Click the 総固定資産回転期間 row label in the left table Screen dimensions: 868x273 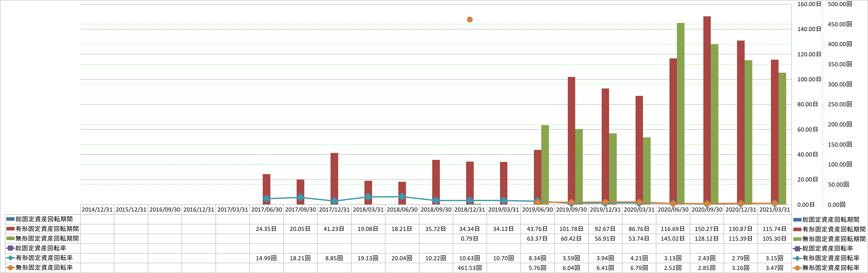(x=44, y=219)
